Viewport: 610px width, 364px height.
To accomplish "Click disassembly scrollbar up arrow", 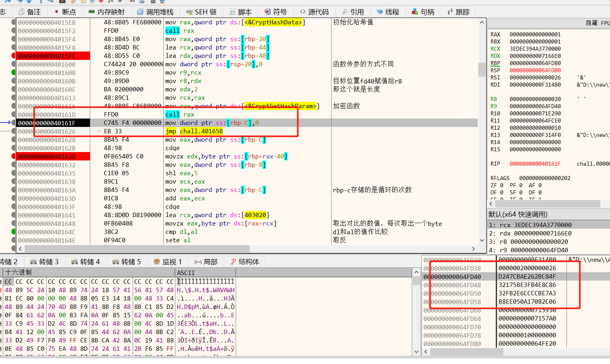I will click(482, 22).
